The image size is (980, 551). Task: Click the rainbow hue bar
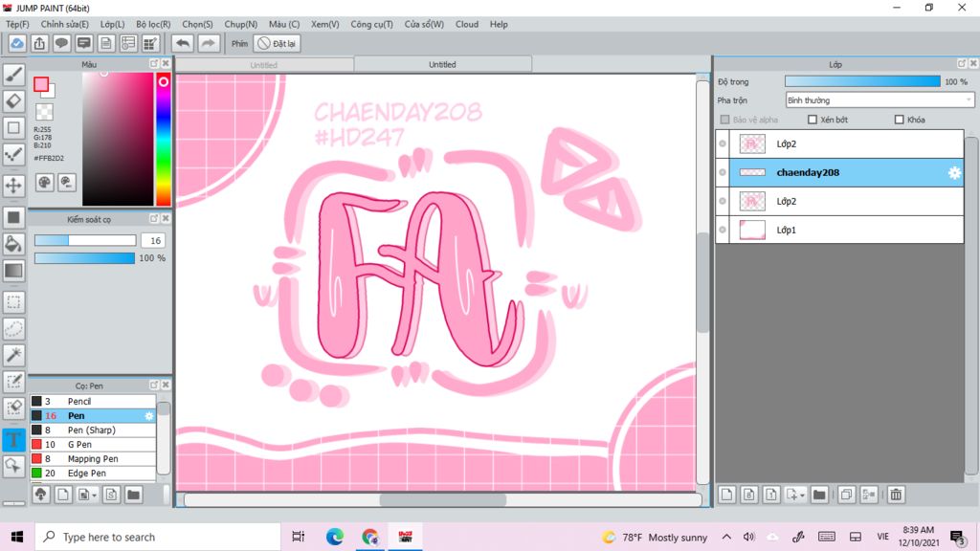[163, 139]
